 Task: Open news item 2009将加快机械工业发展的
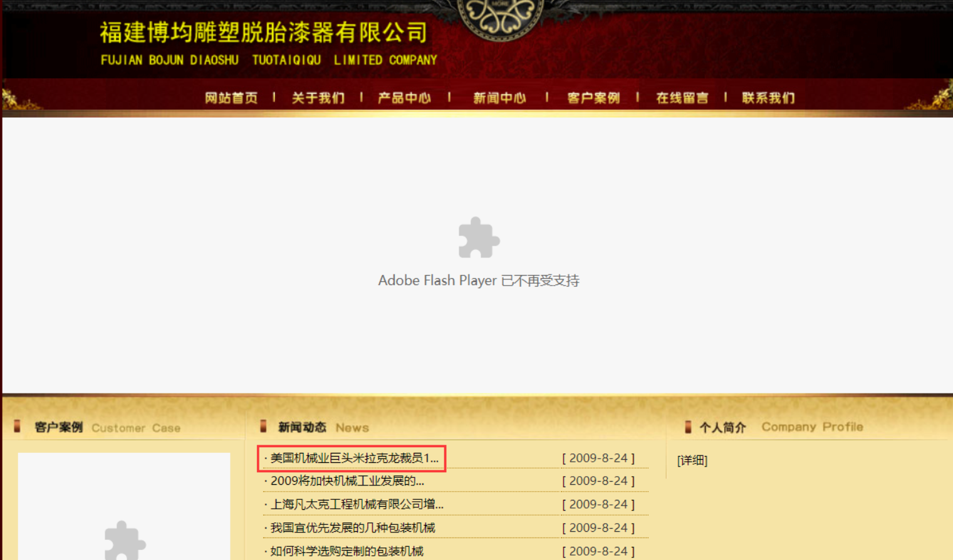pyautogui.click(x=347, y=481)
